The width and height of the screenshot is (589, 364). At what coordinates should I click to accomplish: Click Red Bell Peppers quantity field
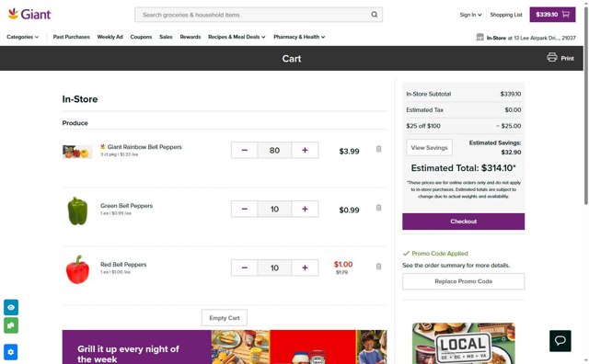tap(274, 267)
